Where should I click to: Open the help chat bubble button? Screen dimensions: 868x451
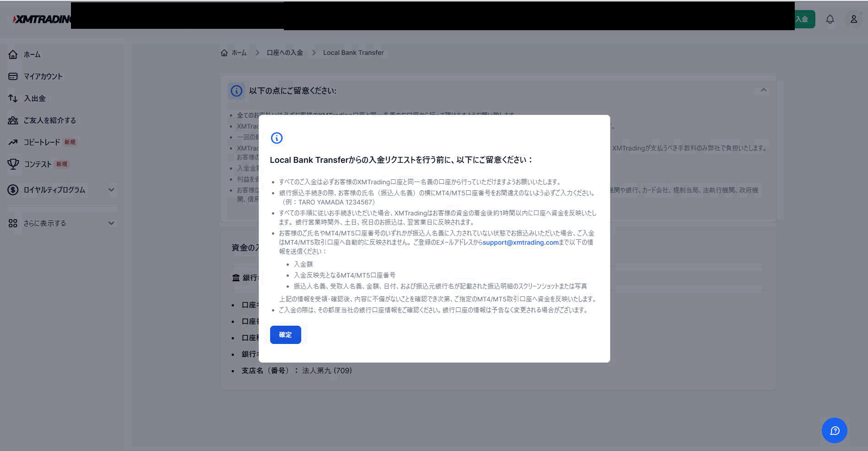[x=835, y=430]
